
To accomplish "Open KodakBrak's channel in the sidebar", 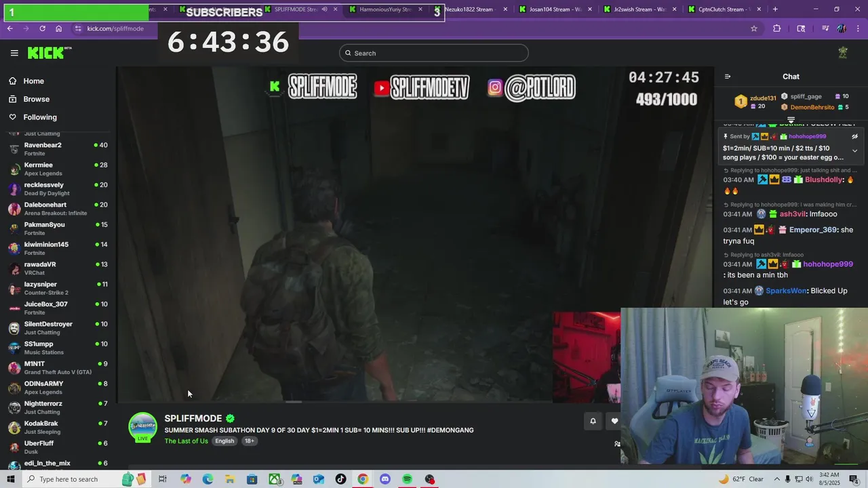I will click(58, 427).
